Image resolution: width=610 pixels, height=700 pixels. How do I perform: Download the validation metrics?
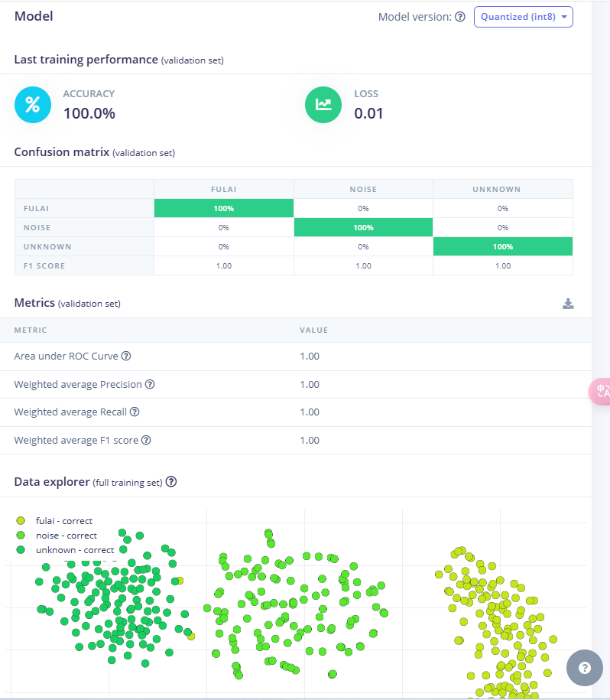(x=568, y=304)
